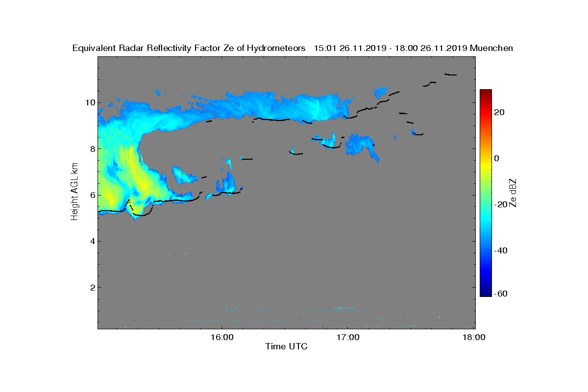Click the '17:00' time tick label
Image resolution: width=588 pixels, height=392 pixels.
click(x=348, y=337)
